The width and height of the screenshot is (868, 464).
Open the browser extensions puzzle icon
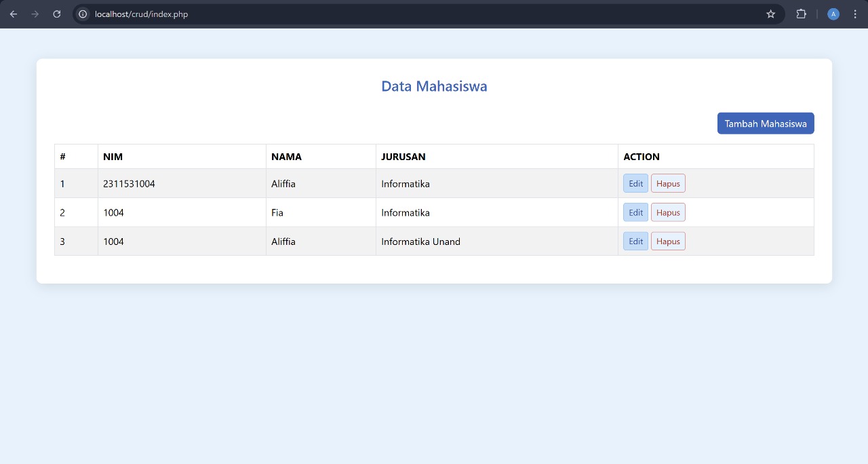801,14
